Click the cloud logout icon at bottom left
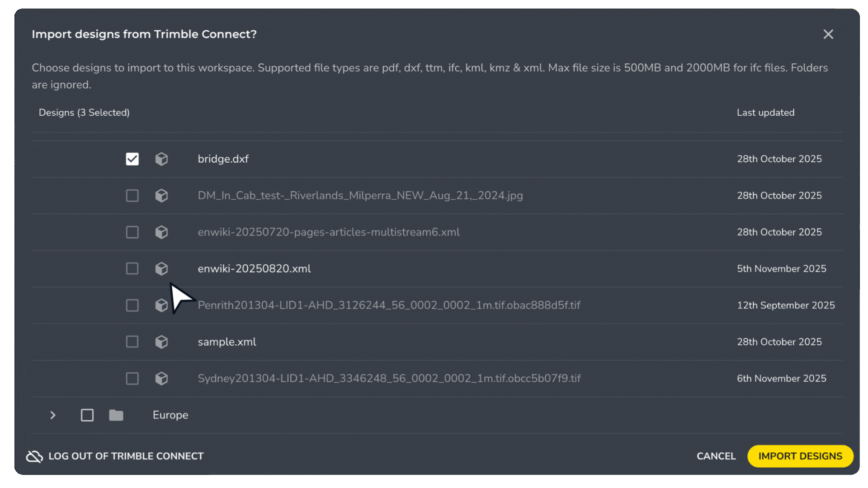 point(34,456)
